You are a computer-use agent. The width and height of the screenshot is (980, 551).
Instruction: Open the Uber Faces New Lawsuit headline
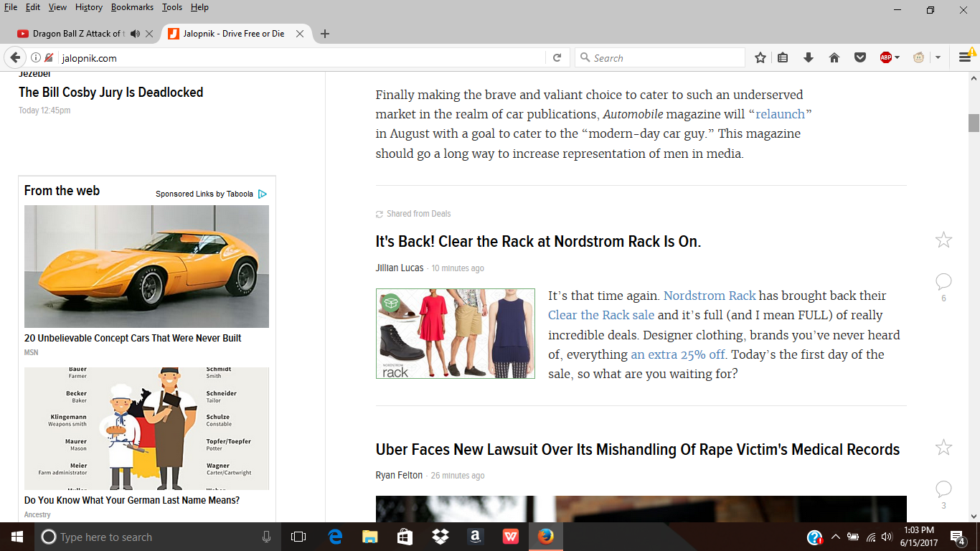(638, 450)
